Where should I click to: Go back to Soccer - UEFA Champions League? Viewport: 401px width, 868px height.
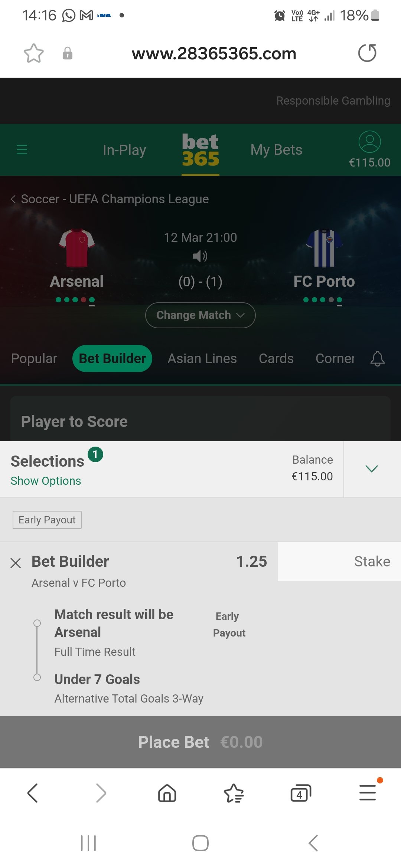click(110, 199)
